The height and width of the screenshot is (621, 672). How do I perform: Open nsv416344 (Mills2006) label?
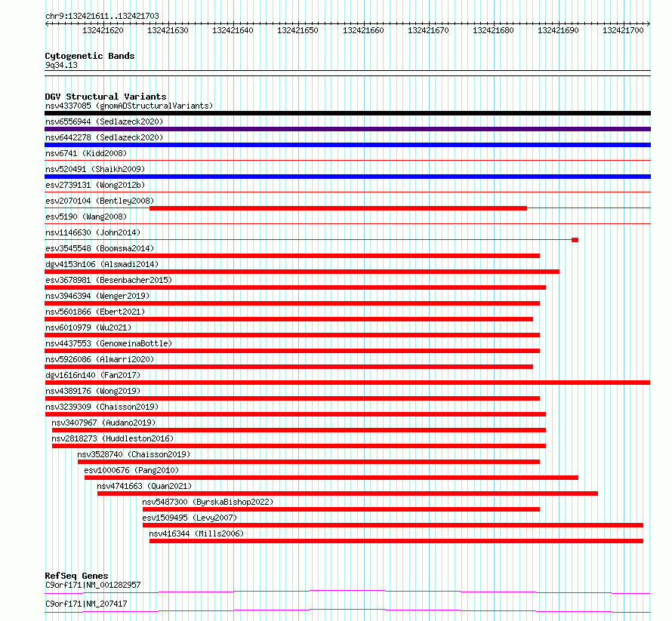tap(196, 533)
